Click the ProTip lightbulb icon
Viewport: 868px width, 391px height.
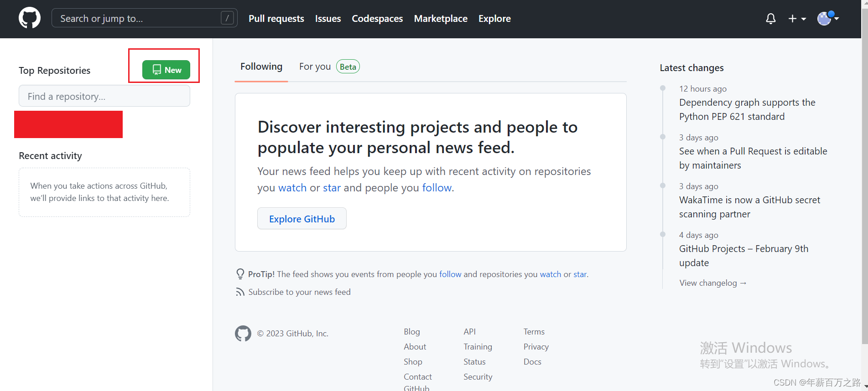[240, 274]
